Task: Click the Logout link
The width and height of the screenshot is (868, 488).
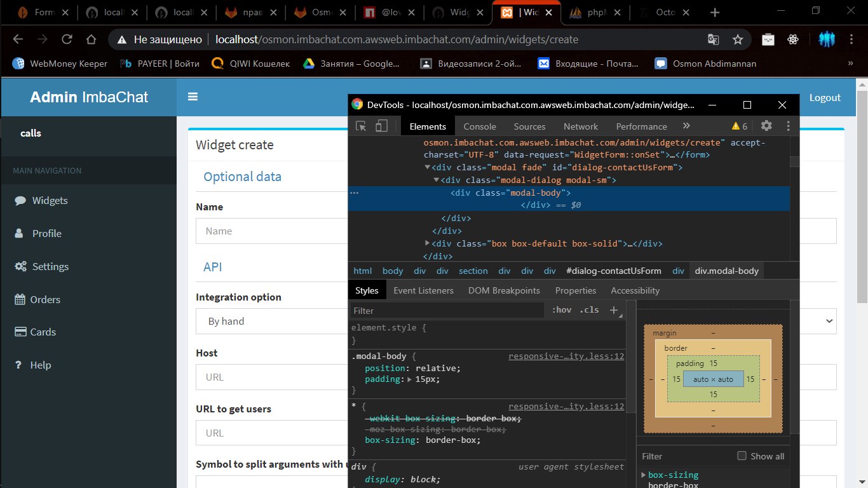Action: coord(825,97)
